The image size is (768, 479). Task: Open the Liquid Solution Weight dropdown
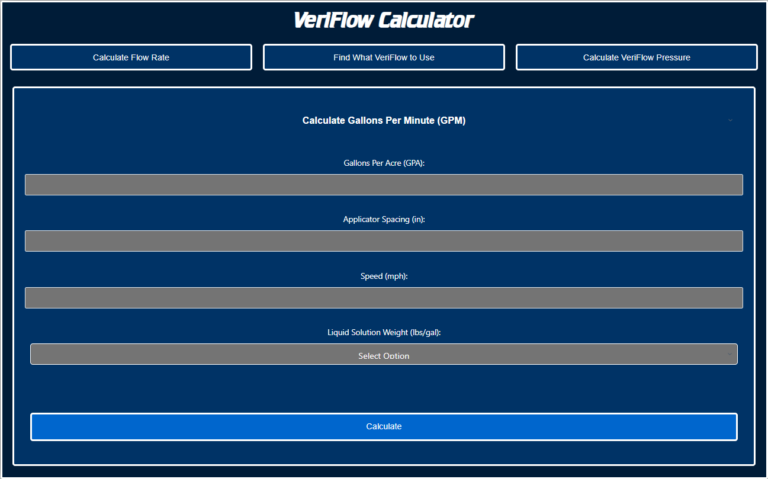[384, 354]
